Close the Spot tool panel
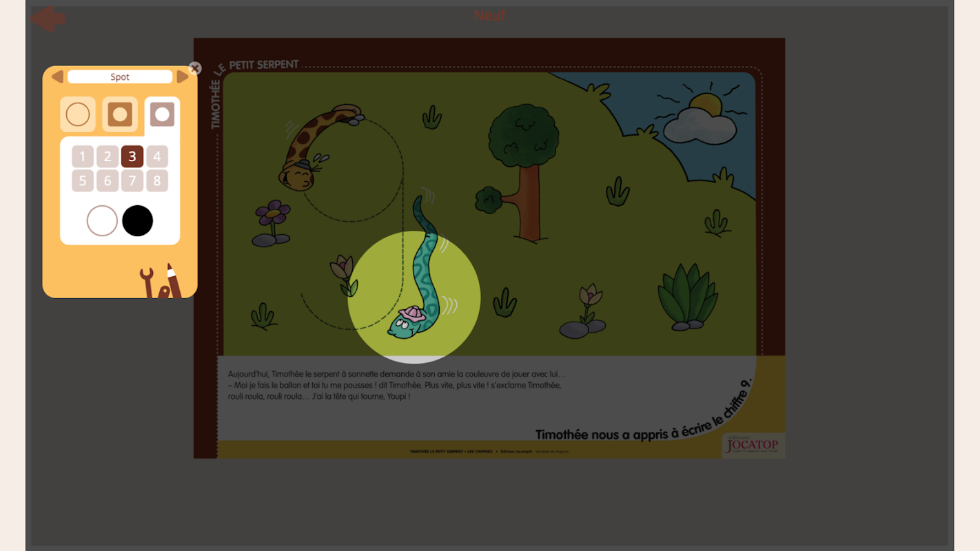The width and height of the screenshot is (980, 551). [195, 68]
